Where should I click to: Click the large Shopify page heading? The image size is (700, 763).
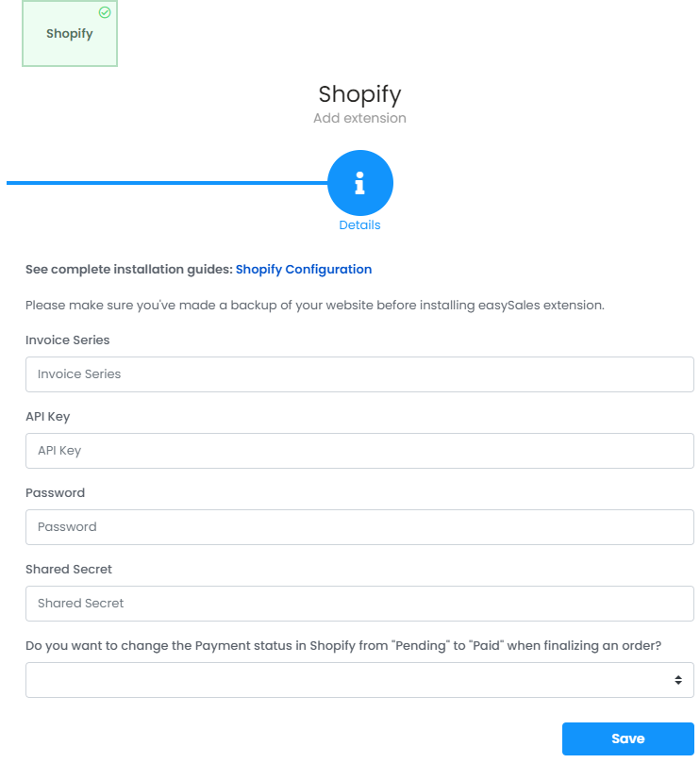pyautogui.click(x=359, y=94)
